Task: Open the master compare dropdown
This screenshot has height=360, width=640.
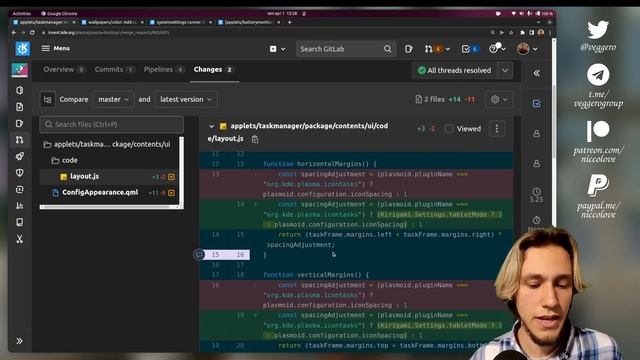Action: 113,100
